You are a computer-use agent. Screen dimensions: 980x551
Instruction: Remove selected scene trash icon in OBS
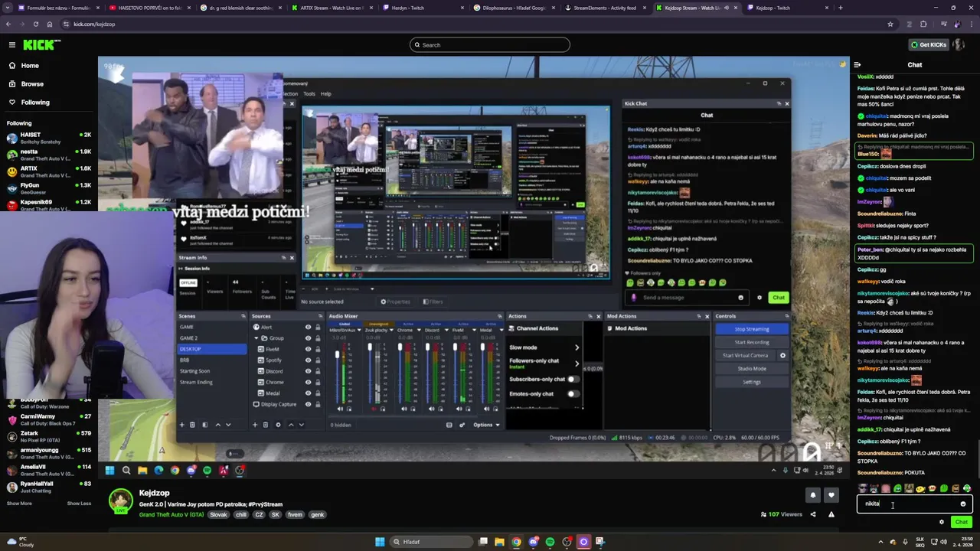click(192, 425)
